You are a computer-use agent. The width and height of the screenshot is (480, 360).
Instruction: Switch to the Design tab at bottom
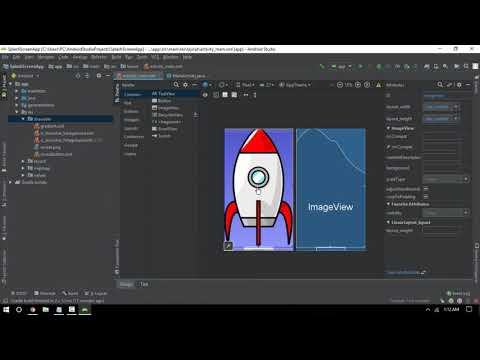(x=126, y=284)
